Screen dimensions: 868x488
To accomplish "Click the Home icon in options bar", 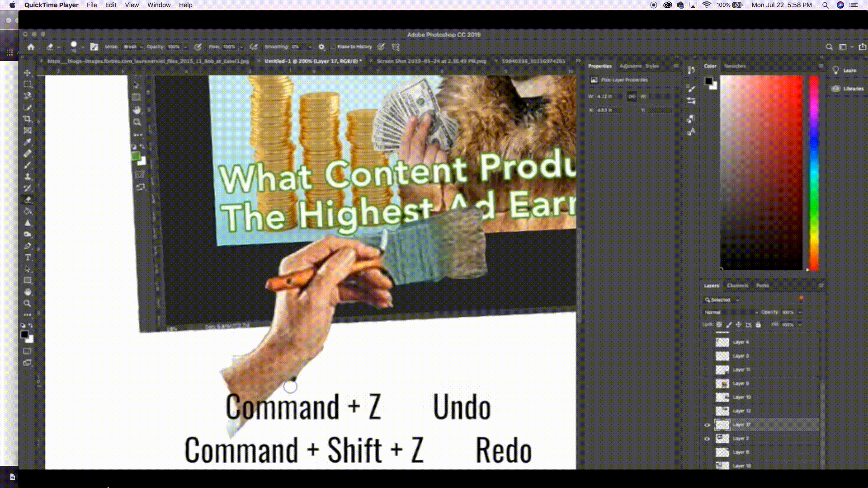I will pos(31,47).
